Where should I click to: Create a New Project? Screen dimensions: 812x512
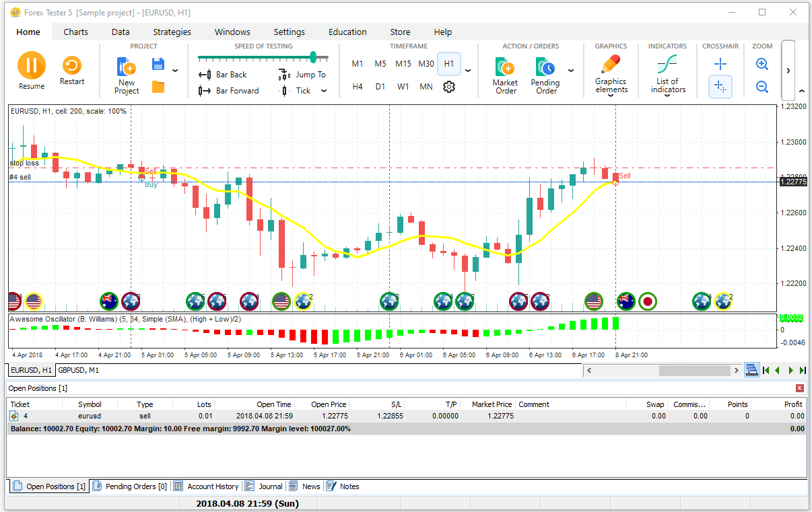(127, 75)
